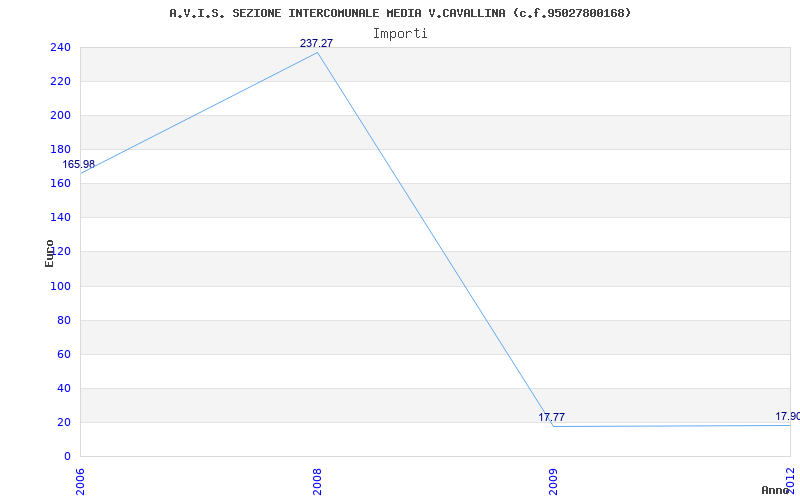Screen dimensions: 800x500
Task: Click the 80 y-axis tick label
Action: click(64, 320)
